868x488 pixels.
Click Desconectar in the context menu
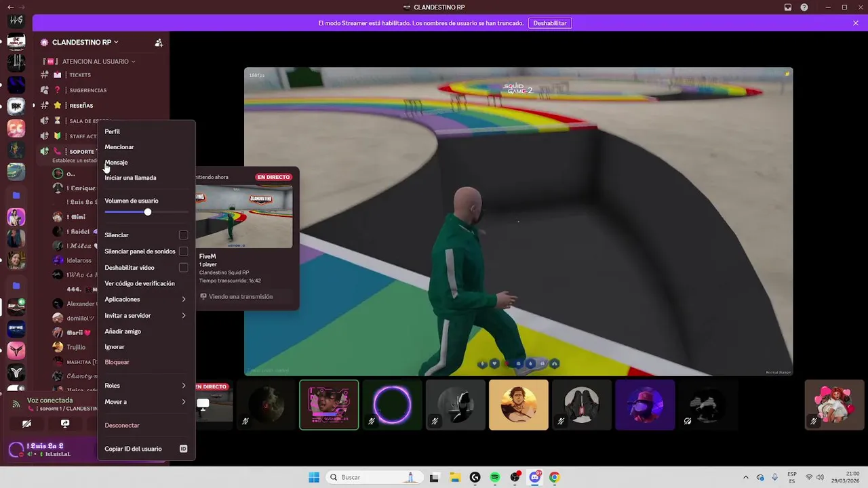coord(146,426)
